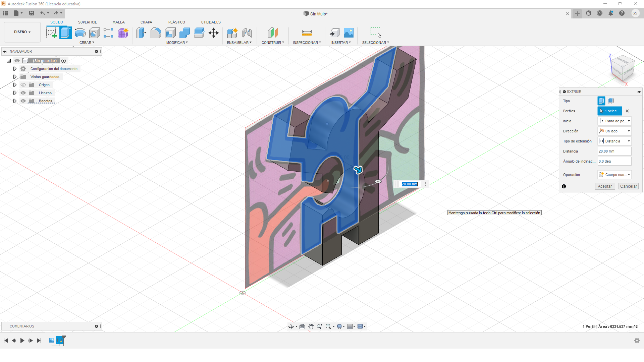Viewport: 644px width, 362px height.
Task: Click the Distancia input field
Action: coord(614,151)
